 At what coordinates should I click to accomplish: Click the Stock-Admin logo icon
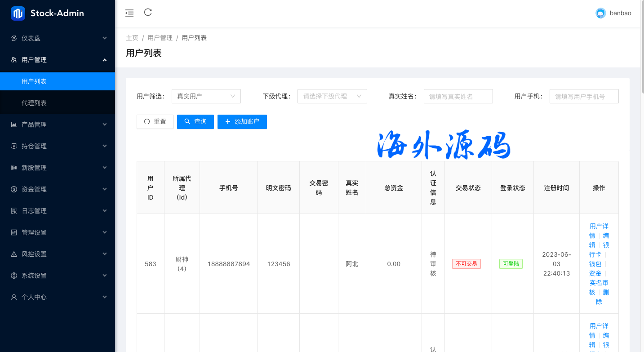[18, 13]
